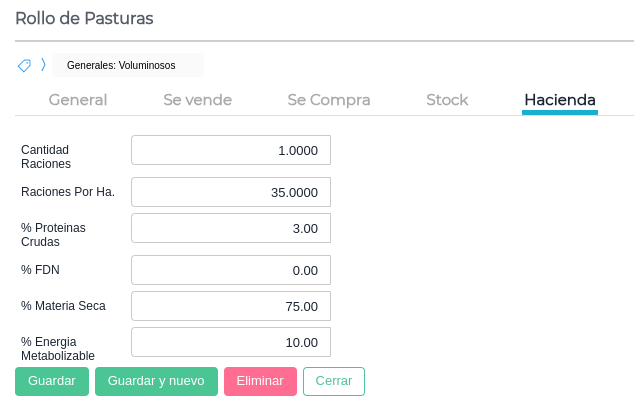
Task: Go to the Se Compra tab
Action: click(329, 100)
